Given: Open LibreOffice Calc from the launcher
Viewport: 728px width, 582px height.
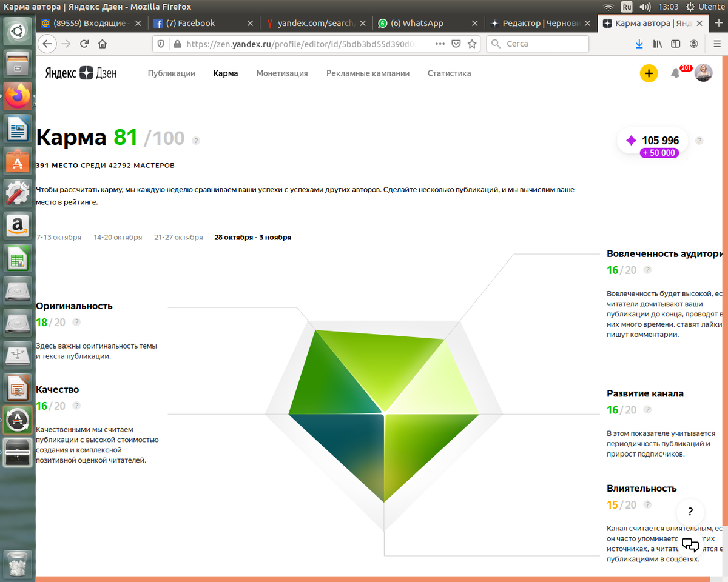Looking at the screenshot, I should pos(18,258).
